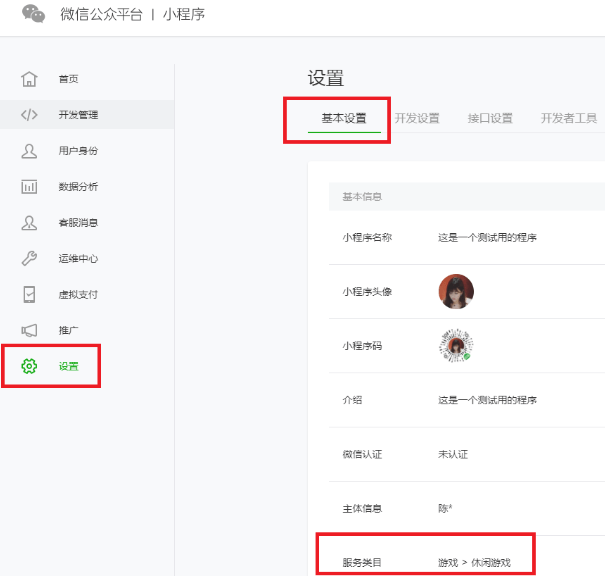Click the phone payment icon for 虚拟支付
This screenshot has height=579, width=605.
[29, 295]
